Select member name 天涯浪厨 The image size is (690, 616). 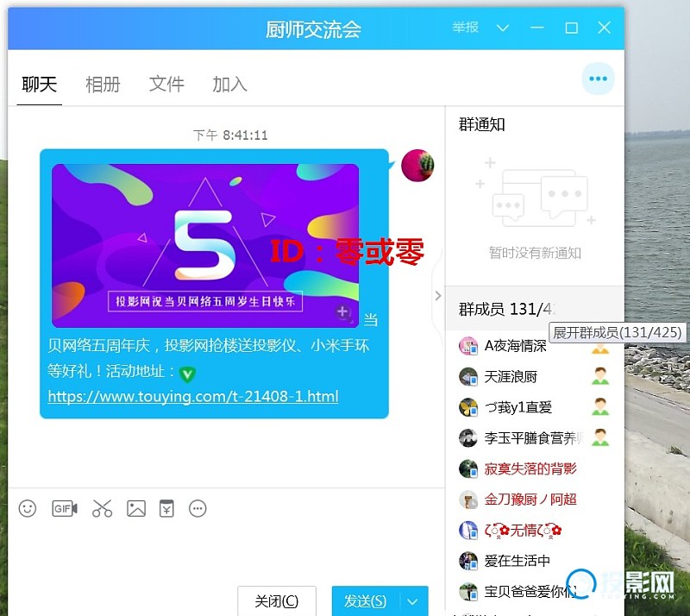[x=511, y=377]
